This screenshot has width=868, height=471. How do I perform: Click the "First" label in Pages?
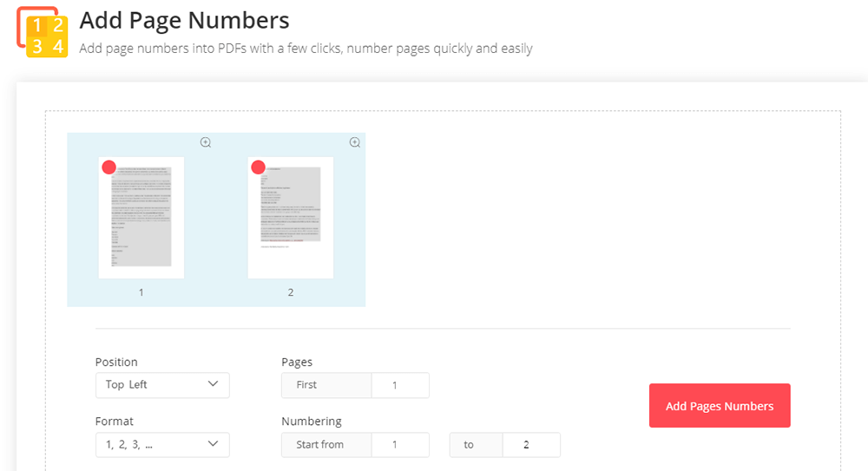[307, 385]
